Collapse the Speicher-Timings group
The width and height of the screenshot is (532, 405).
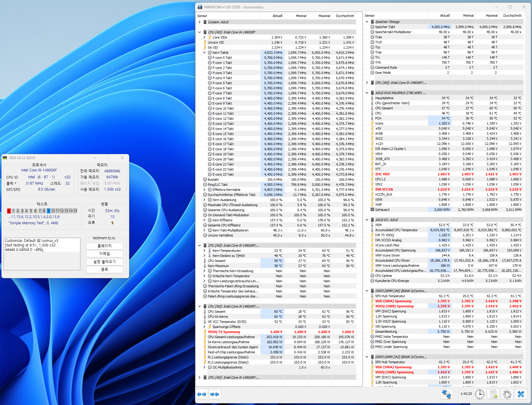click(x=367, y=22)
